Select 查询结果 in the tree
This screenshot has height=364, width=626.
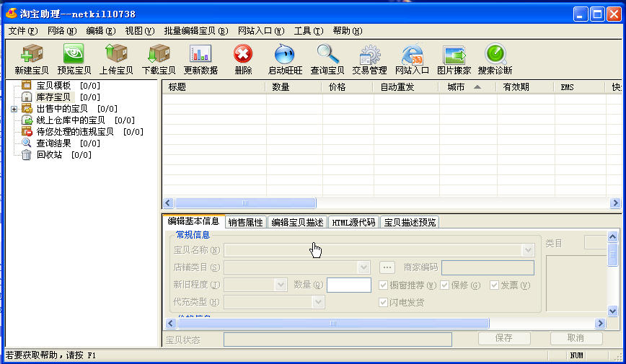click(53, 143)
